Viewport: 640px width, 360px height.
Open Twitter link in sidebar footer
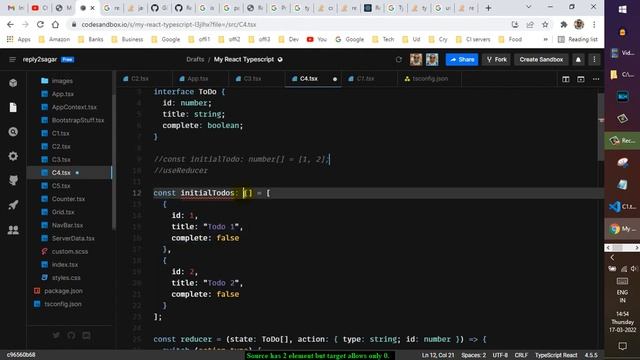point(56,335)
